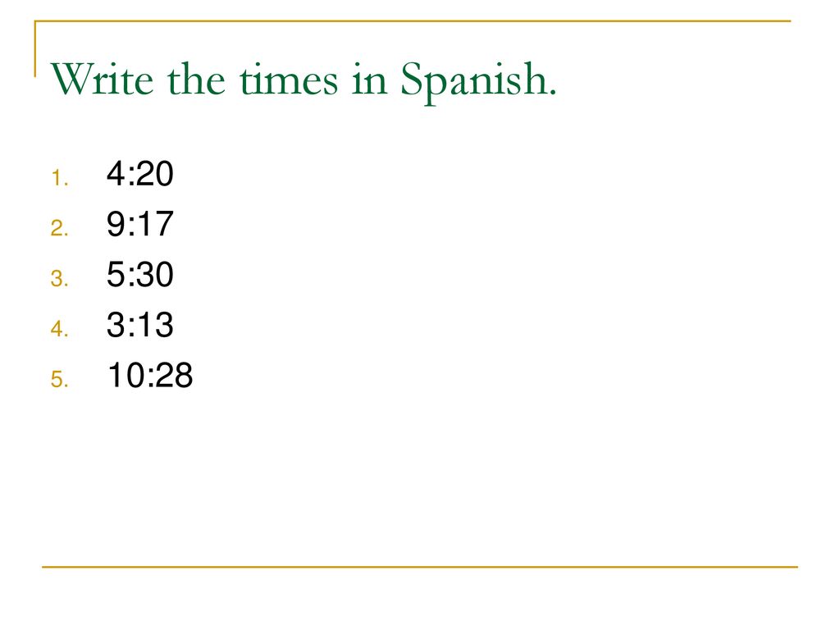Viewport: 840px width, 630px height.
Task: Click the time 10:28
Action: click(x=150, y=375)
